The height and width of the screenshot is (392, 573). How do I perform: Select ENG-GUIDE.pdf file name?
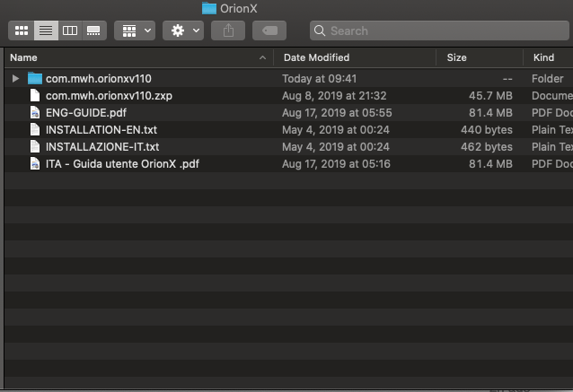(86, 113)
